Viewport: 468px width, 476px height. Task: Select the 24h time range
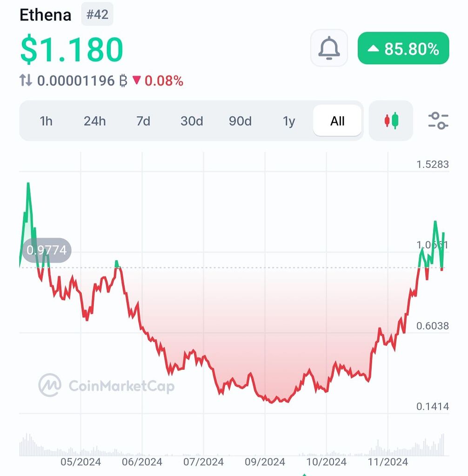[x=95, y=121]
